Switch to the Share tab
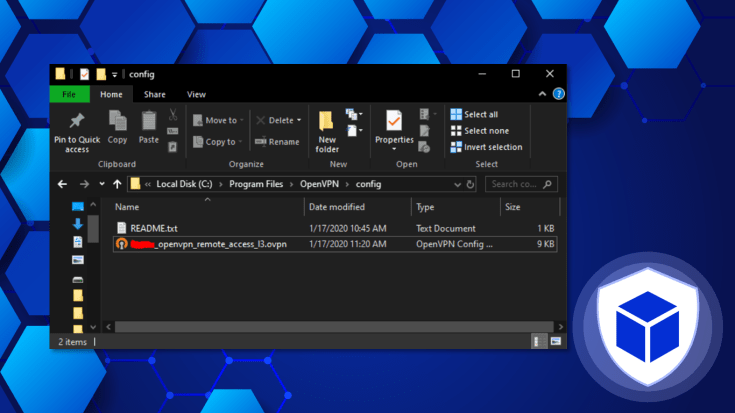Image resolution: width=735 pixels, height=413 pixels. pos(155,94)
